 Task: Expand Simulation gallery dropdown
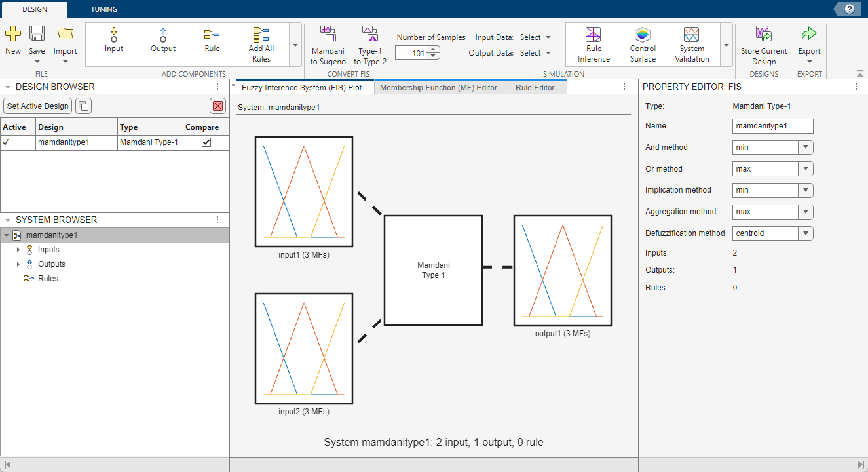click(x=726, y=45)
